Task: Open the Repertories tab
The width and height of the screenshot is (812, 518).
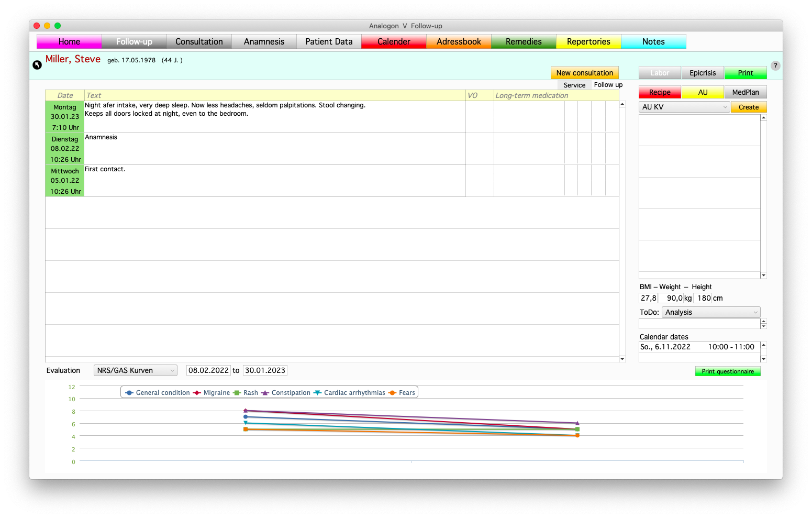Action: (x=588, y=41)
